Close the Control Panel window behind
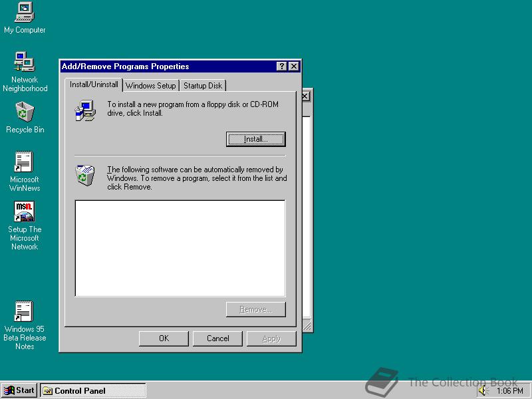Image resolution: width=532 pixels, height=399 pixels. point(306,96)
